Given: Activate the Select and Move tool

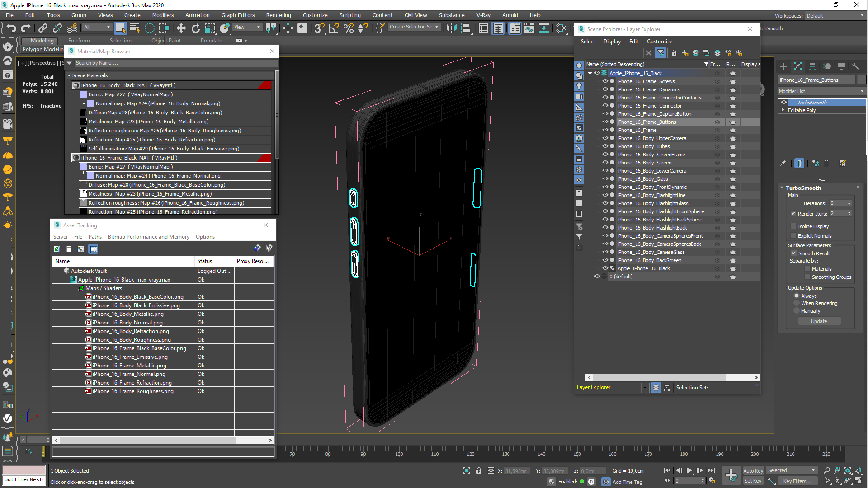Looking at the screenshot, I should click(x=181, y=28).
